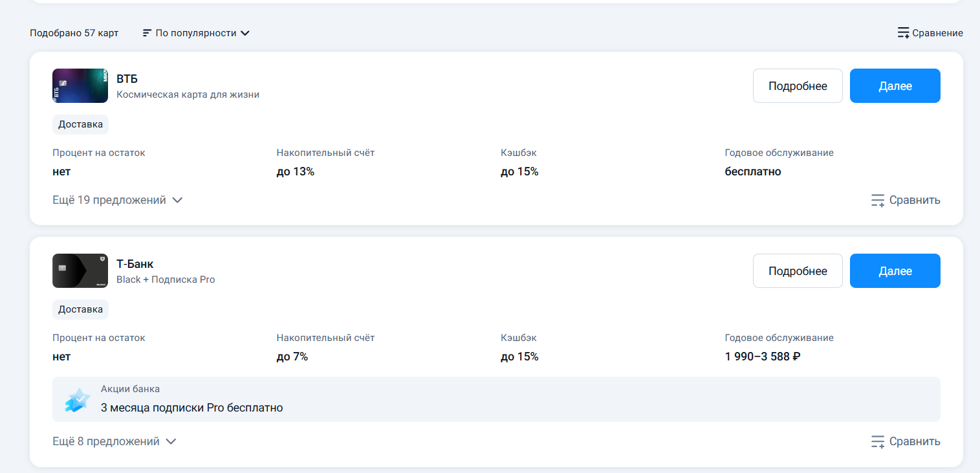Expand Ещё 8 предложений list
980x473 pixels.
click(114, 442)
